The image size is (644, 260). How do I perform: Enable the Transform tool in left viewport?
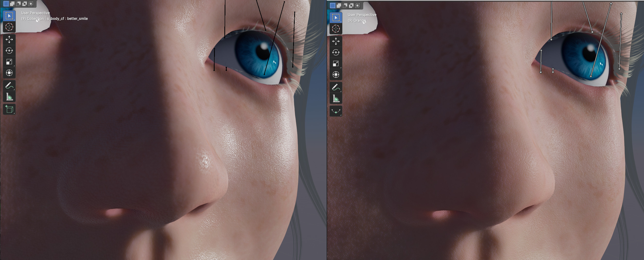[x=9, y=73]
